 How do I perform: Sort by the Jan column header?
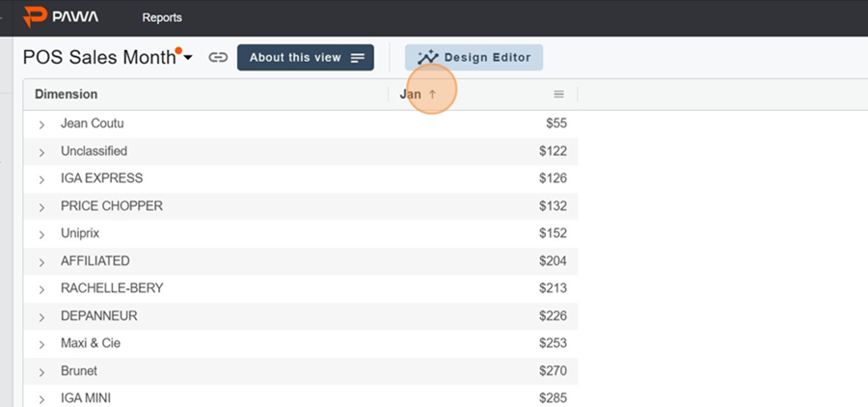pyautogui.click(x=411, y=95)
